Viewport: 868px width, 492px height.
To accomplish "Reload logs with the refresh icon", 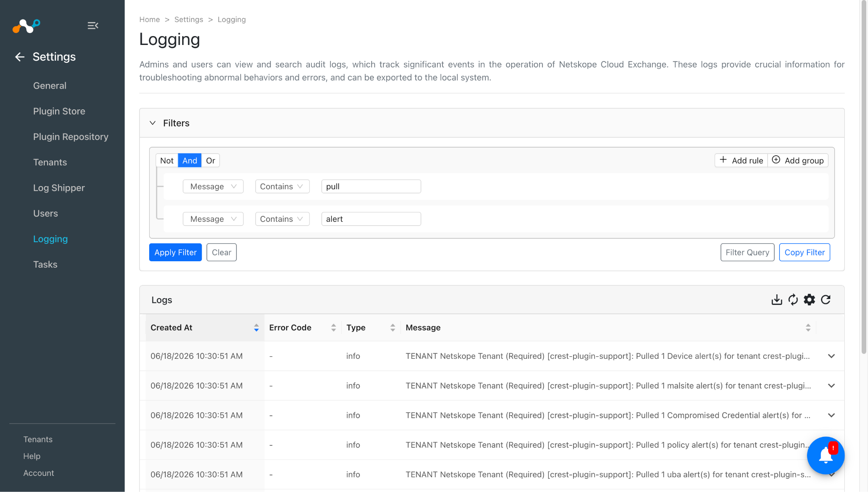I will click(826, 300).
